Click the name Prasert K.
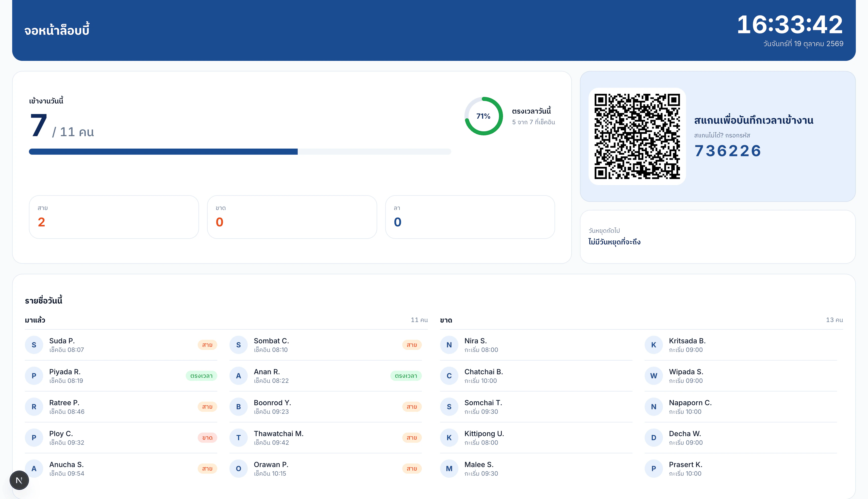This screenshot has height=499, width=868. click(x=685, y=464)
